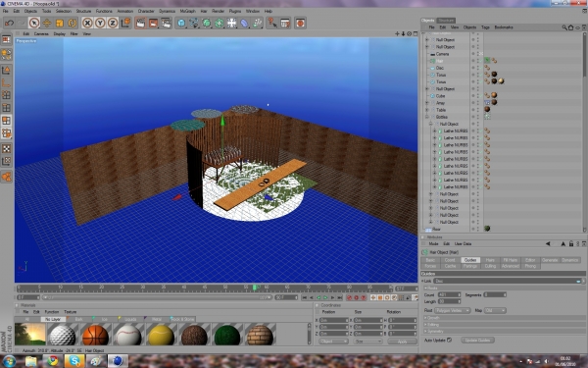This screenshot has height=368, width=588.
Task: Click the Link field containing Disc
Action: [x=508, y=281]
